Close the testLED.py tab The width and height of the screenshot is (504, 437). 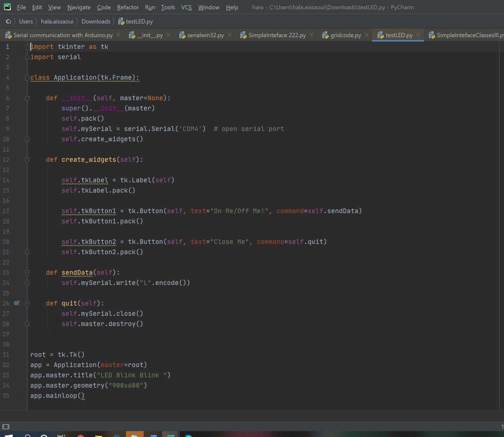(x=418, y=35)
